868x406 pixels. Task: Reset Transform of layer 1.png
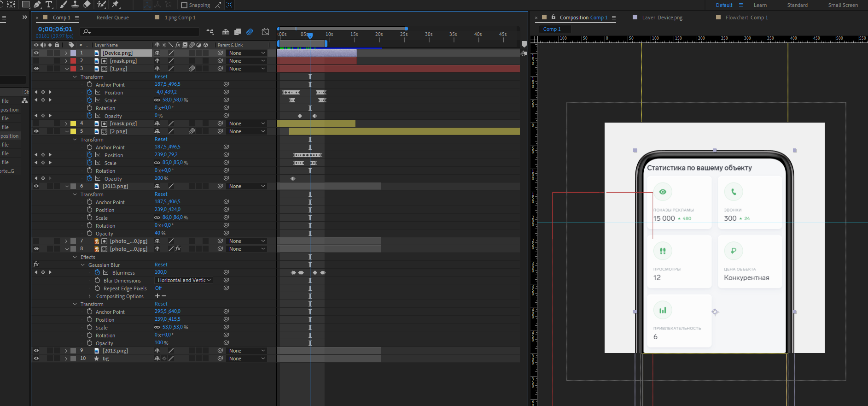pos(161,76)
